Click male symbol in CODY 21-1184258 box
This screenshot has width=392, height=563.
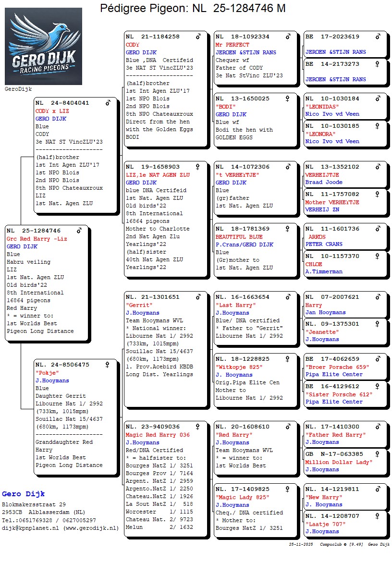(198, 37)
